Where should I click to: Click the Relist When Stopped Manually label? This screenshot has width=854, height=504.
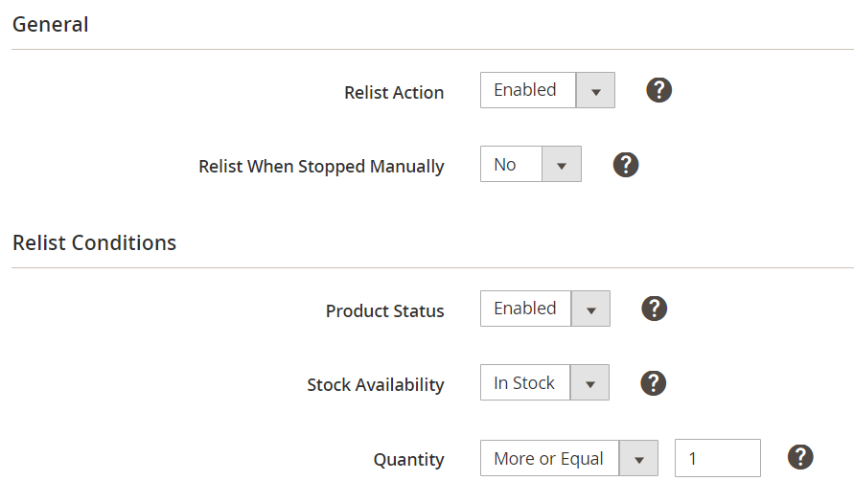(x=321, y=167)
